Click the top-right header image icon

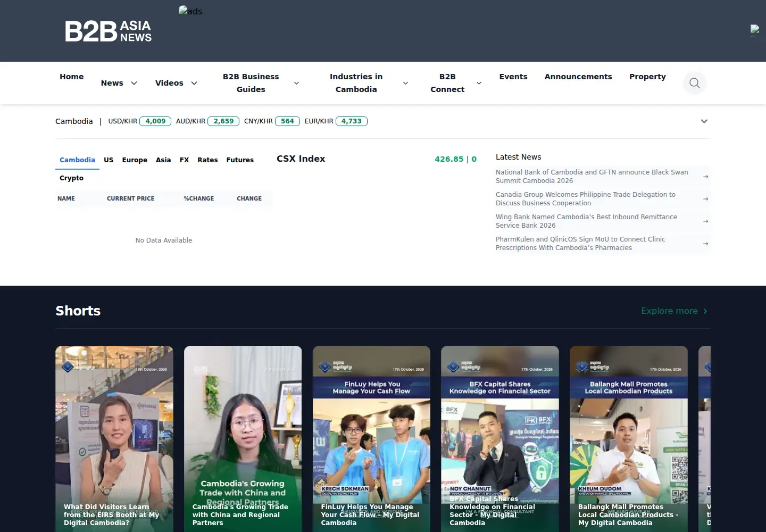coord(755,30)
